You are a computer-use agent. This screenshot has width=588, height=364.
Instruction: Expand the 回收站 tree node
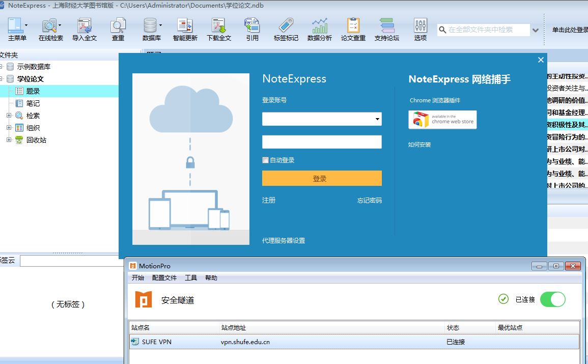(9, 140)
